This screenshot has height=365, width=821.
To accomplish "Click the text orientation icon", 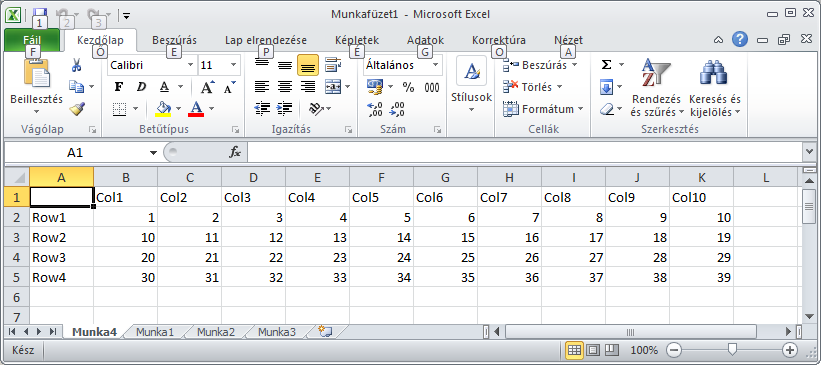I will pos(316,108).
